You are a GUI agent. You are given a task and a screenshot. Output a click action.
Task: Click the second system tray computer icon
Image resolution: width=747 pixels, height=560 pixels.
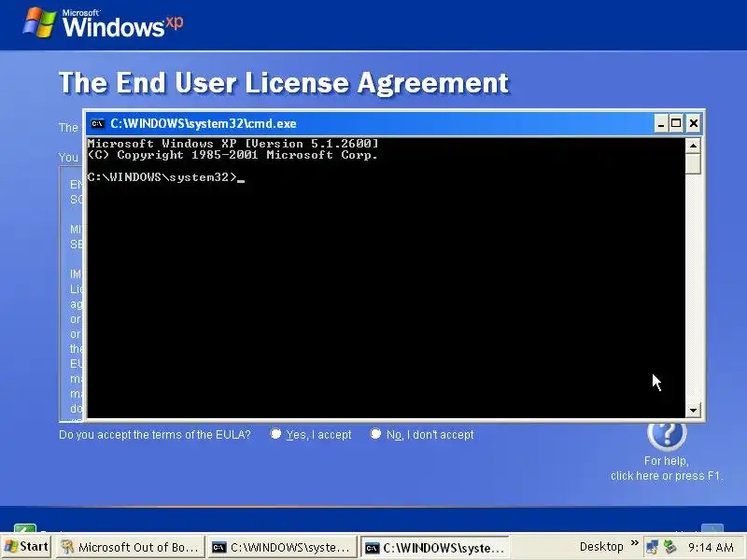[669, 547]
